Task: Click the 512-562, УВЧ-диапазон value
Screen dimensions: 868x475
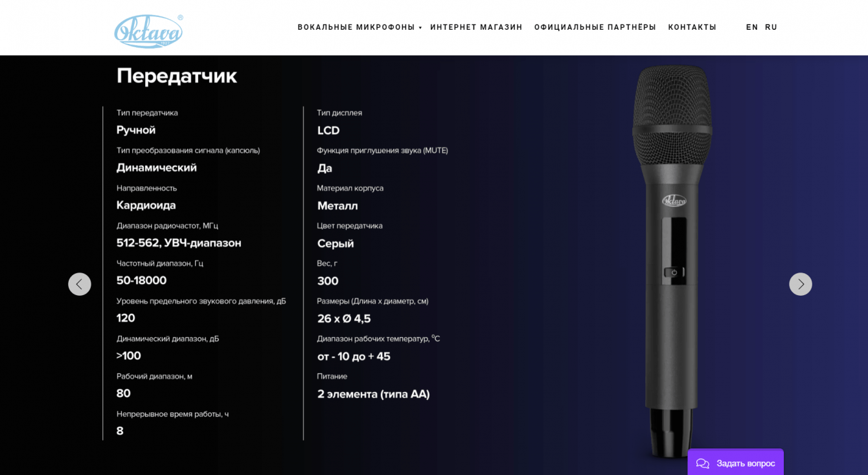Action: [179, 243]
